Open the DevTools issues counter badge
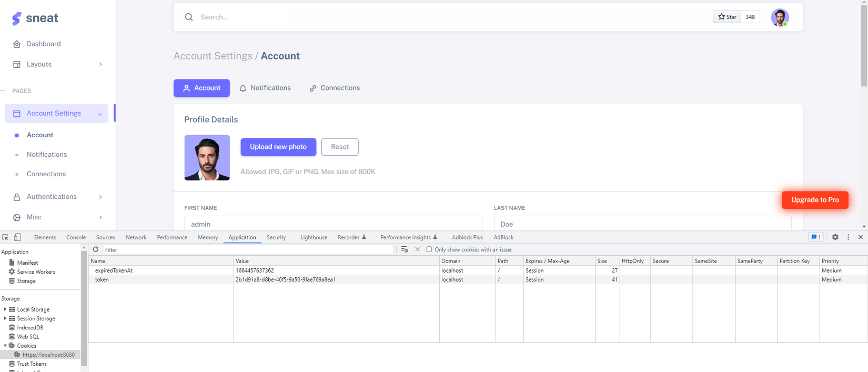Image resolution: width=868 pixels, height=372 pixels. [x=816, y=237]
